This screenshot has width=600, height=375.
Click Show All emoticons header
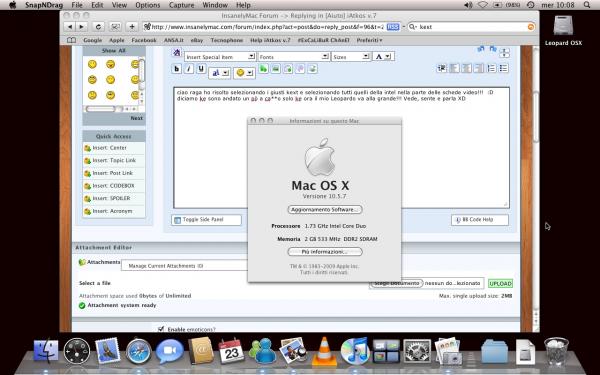(114, 51)
